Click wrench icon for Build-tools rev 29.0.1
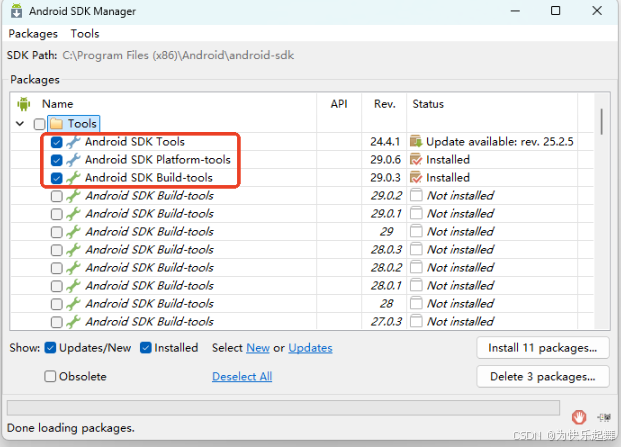Screen dimensions: 621x447 (x=73, y=214)
